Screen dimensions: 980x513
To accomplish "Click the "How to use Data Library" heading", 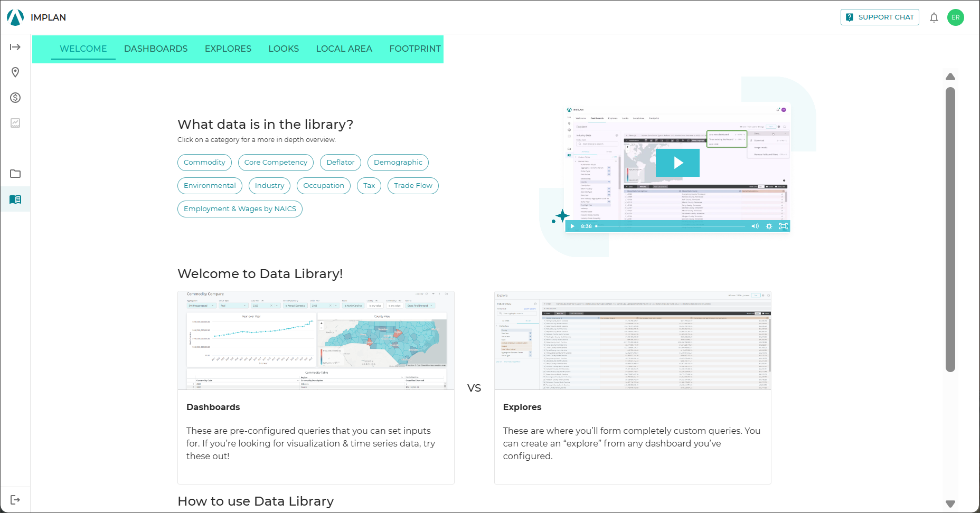I will pos(256,501).
